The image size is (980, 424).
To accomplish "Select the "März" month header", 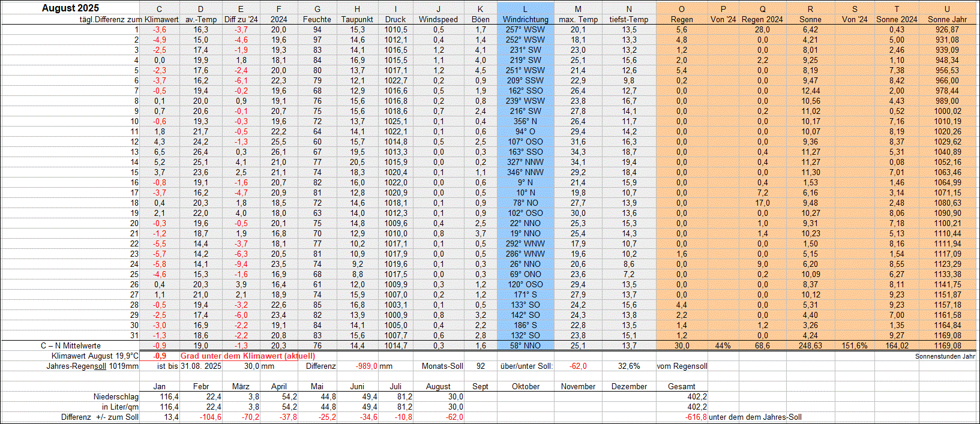I will click(241, 386).
